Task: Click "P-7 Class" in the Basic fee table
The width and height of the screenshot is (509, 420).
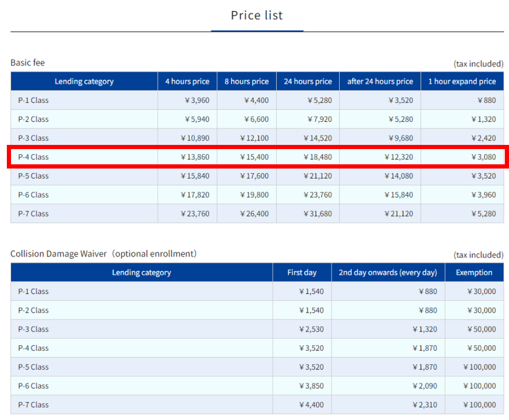Action: (x=34, y=214)
